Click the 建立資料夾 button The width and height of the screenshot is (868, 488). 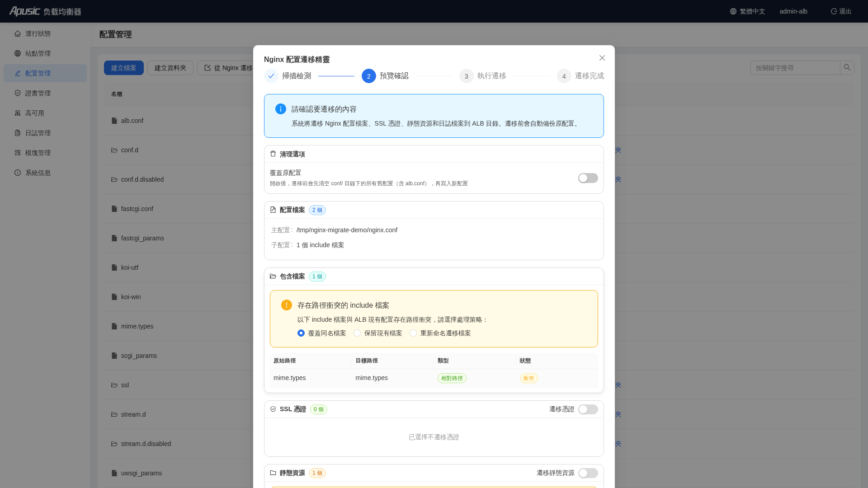[170, 68]
